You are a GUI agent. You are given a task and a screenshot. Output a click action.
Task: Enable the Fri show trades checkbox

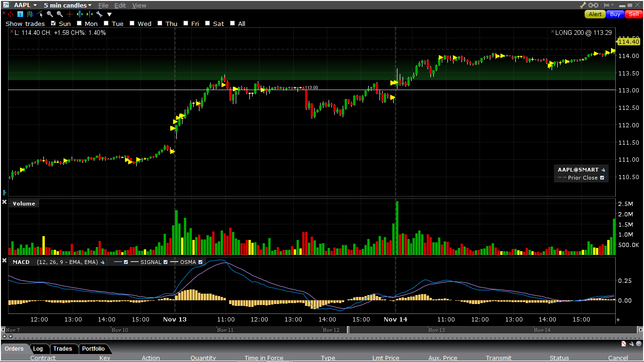(186, 23)
